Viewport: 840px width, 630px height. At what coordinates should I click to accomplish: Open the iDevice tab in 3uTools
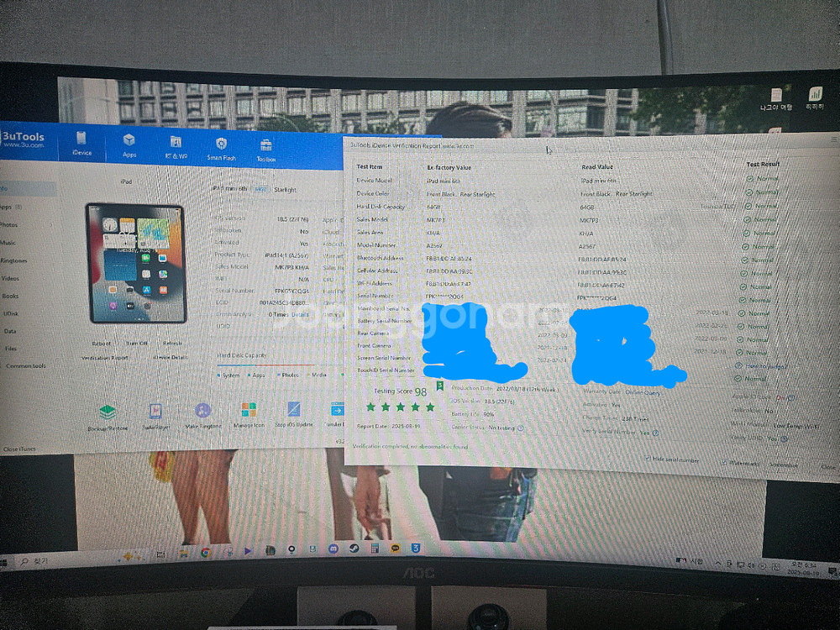81,144
